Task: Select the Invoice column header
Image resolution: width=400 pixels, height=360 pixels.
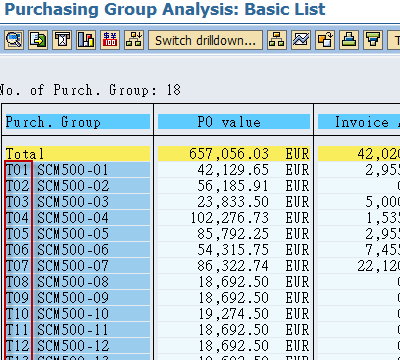Action: pos(359,122)
